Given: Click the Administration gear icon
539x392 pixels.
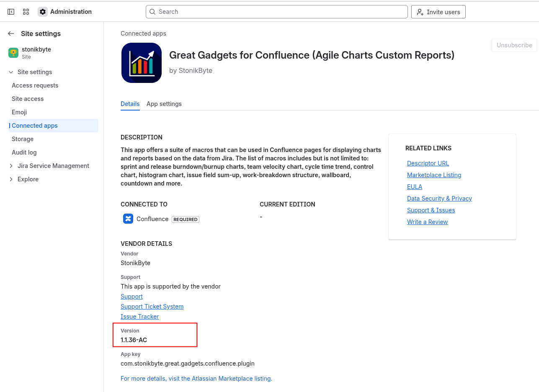Looking at the screenshot, I should (x=43, y=12).
